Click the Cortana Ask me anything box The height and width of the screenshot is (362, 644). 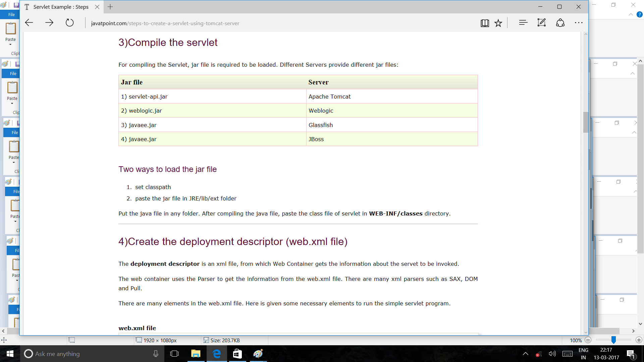coord(84,354)
